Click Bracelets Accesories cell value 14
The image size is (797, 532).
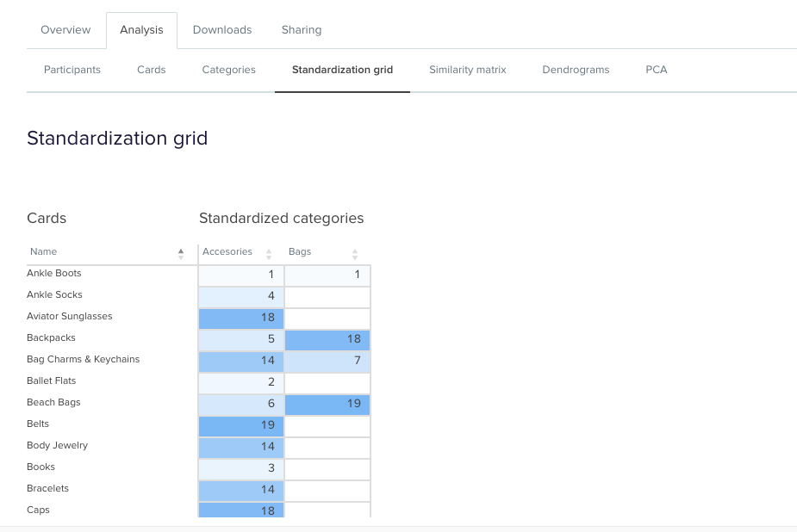coord(241,491)
